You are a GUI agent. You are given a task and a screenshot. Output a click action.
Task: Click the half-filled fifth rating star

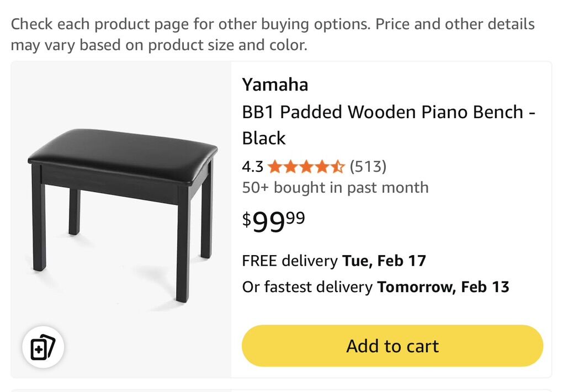pyautogui.click(x=337, y=166)
